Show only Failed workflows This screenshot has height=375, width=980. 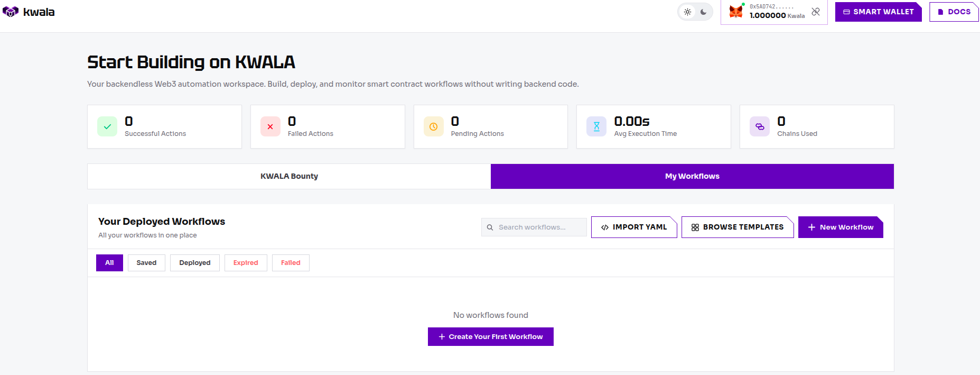291,263
